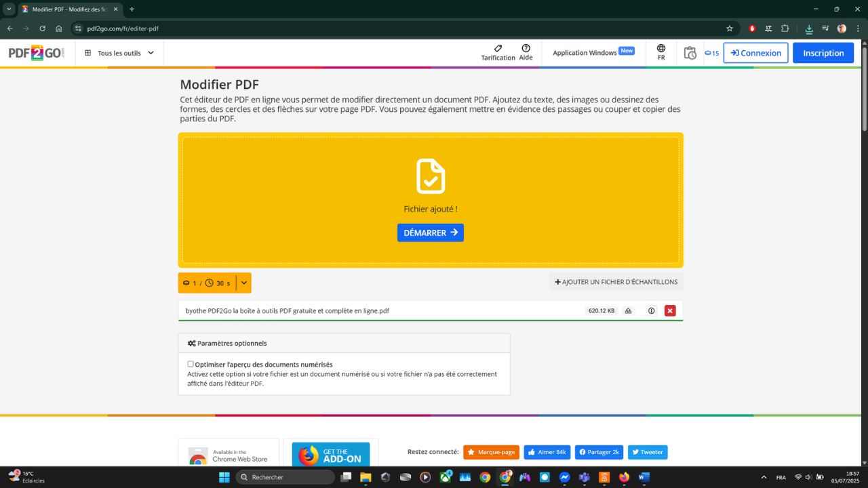Screen dimensions: 868x488
Task: Open the Aide question mark icon
Action: pos(526,49)
